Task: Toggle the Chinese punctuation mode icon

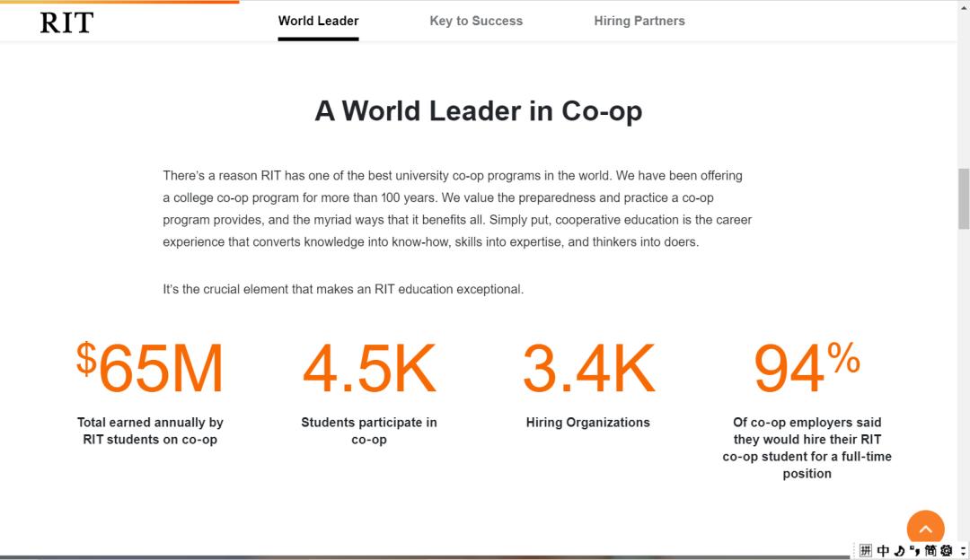Action: [914, 551]
